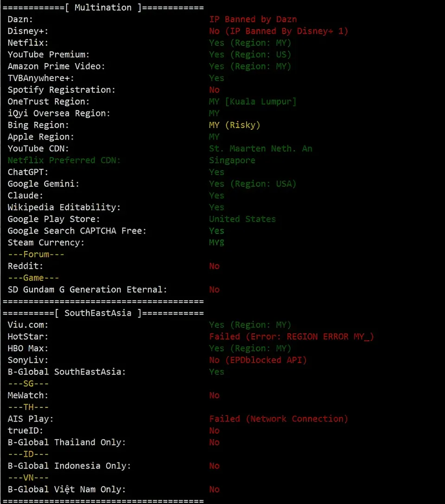Click 'Google Search CAPTCHA Free:' label
Image resolution: width=445 pixels, height=504 pixels.
77,231
